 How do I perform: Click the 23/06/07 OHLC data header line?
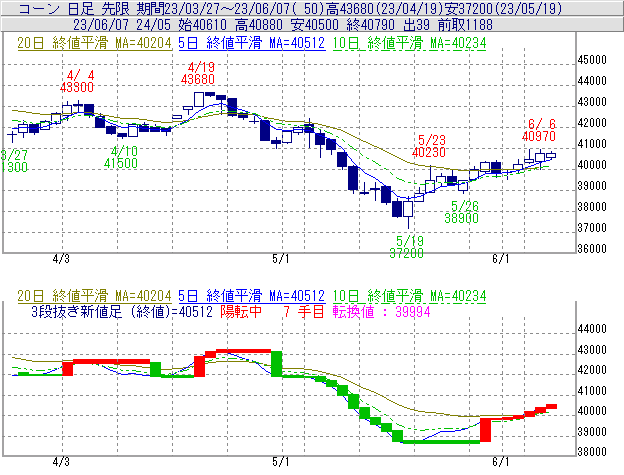[283, 25]
